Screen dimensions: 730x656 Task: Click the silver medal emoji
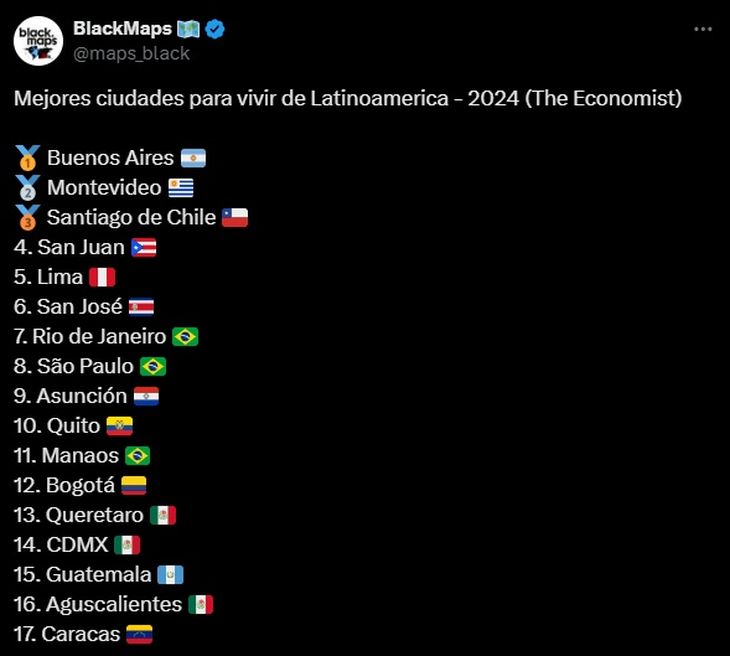click(x=27, y=188)
